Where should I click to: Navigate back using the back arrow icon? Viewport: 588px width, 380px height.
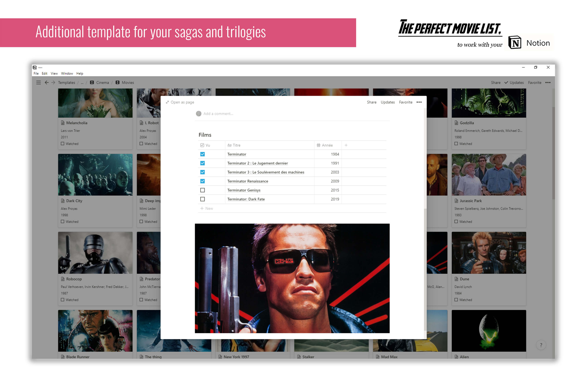coord(47,82)
